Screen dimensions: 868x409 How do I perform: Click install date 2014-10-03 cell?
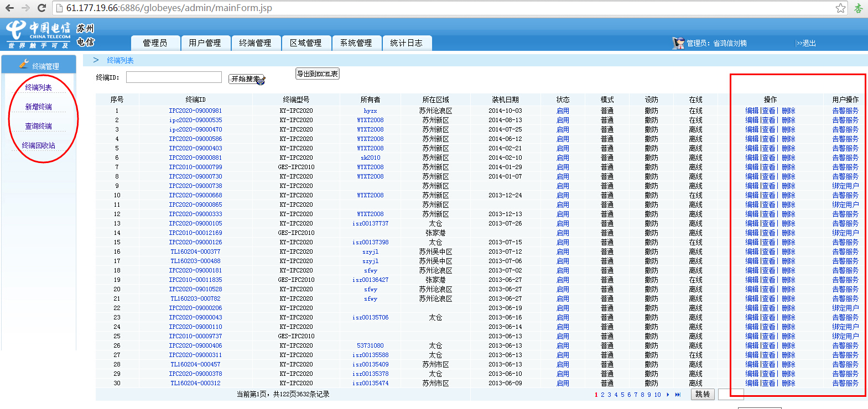[505, 111]
